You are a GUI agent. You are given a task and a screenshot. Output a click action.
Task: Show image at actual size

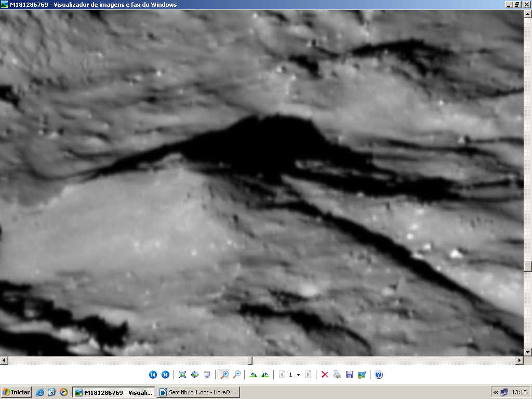pos(195,375)
